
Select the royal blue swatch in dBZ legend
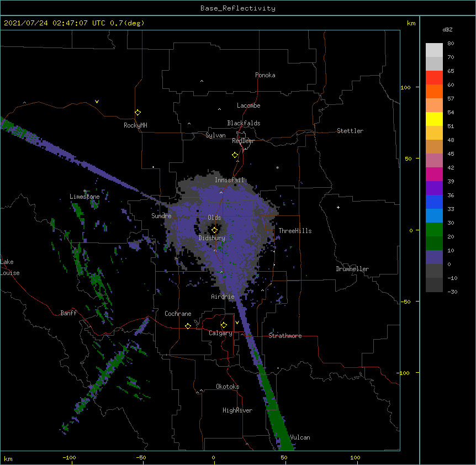click(434, 202)
